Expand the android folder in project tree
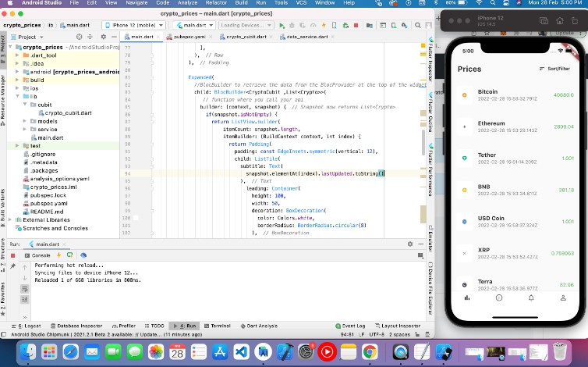The height and width of the screenshot is (367, 588). pos(17,72)
